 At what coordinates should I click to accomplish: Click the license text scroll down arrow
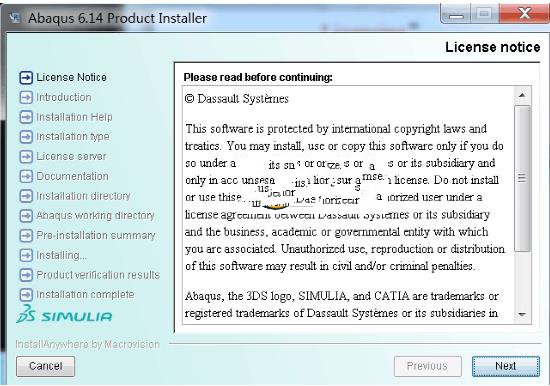(x=522, y=314)
